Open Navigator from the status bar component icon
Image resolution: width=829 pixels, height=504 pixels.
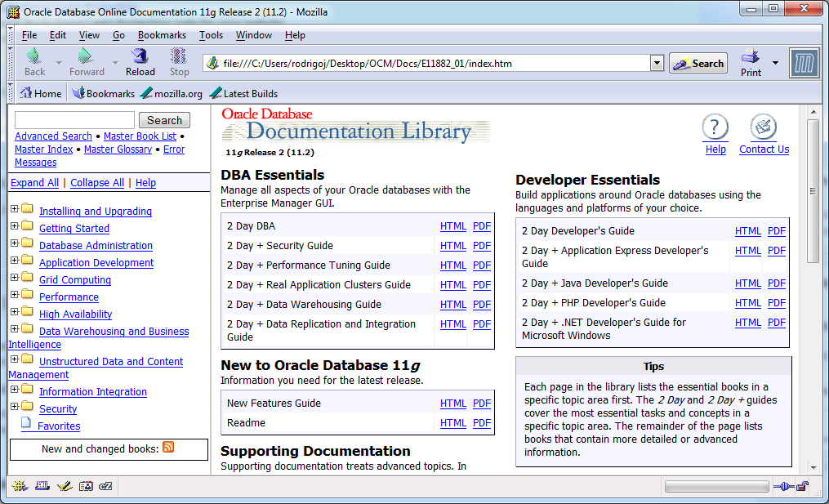(x=20, y=486)
